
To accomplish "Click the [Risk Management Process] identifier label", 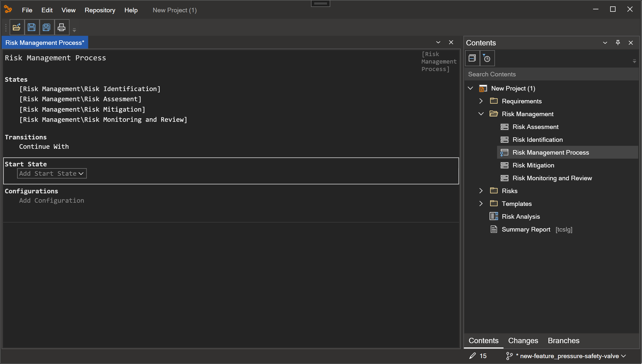I will click(x=439, y=62).
